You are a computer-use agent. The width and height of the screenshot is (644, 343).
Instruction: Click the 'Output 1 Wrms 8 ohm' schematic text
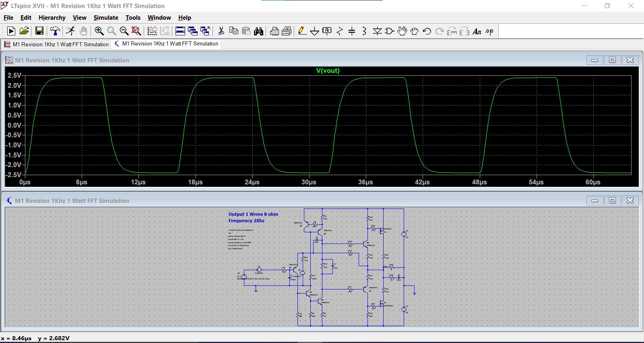[253, 214]
